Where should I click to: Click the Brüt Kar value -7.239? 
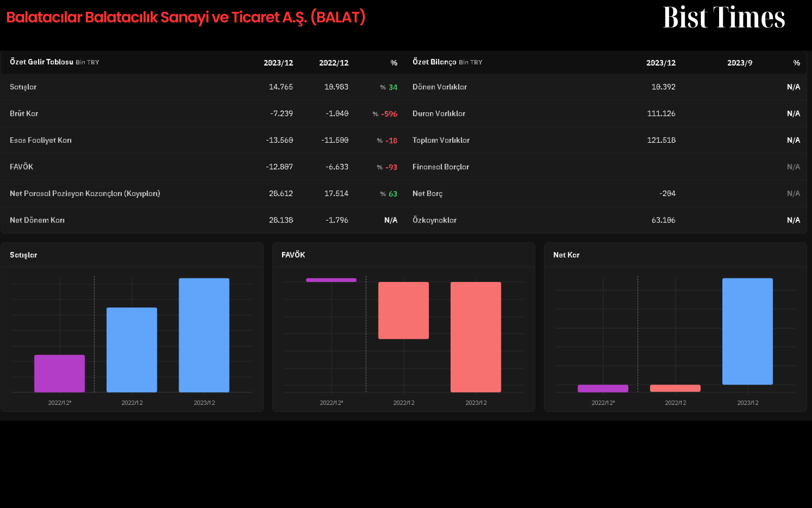[281, 113]
